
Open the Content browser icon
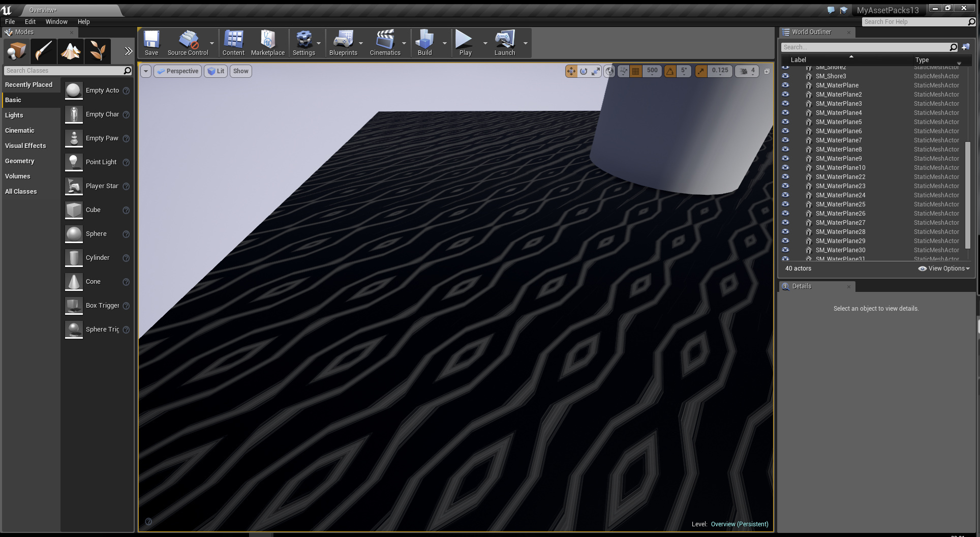233,43
